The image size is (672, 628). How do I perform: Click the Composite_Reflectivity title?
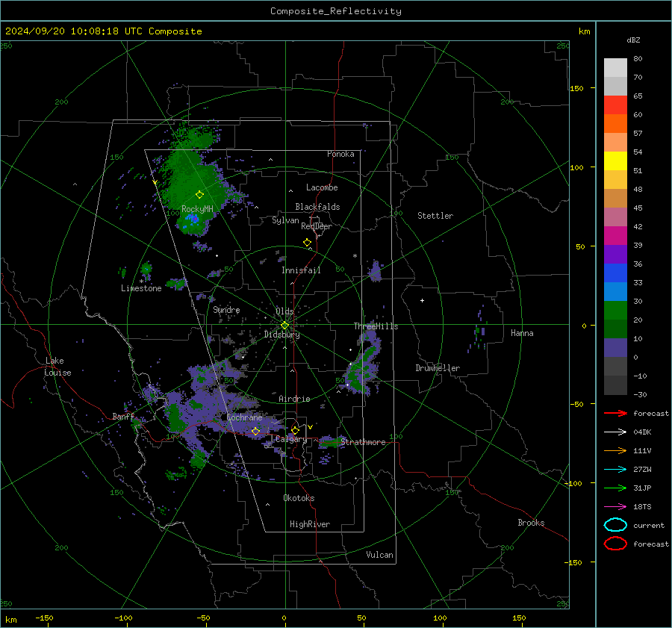pos(336,11)
